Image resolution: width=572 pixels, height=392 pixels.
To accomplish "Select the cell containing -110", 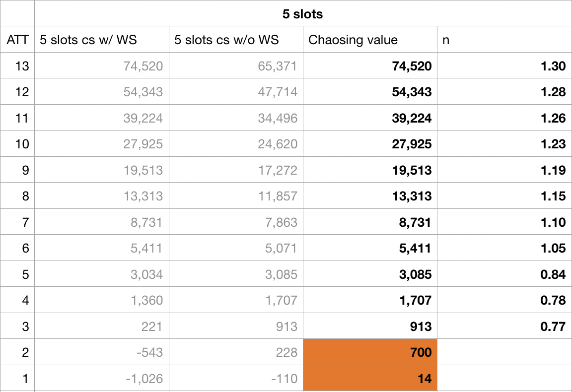I will 236,379.
